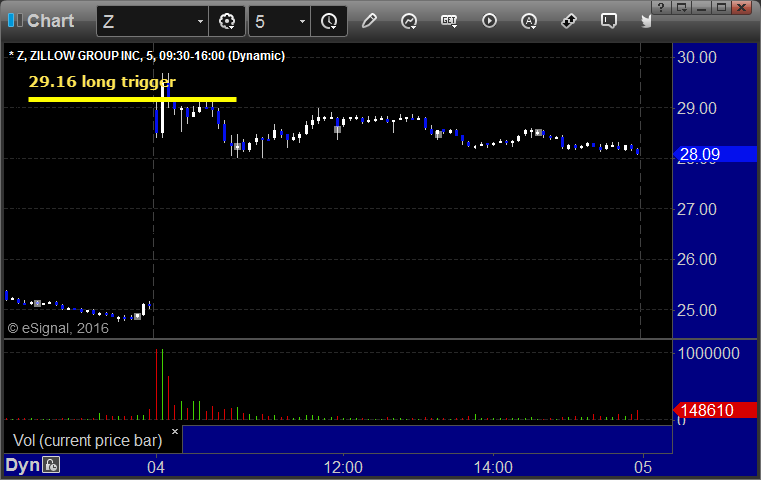This screenshot has width=761, height=480.
Task: Click the up-down arrows trade icon
Action: click(569, 21)
